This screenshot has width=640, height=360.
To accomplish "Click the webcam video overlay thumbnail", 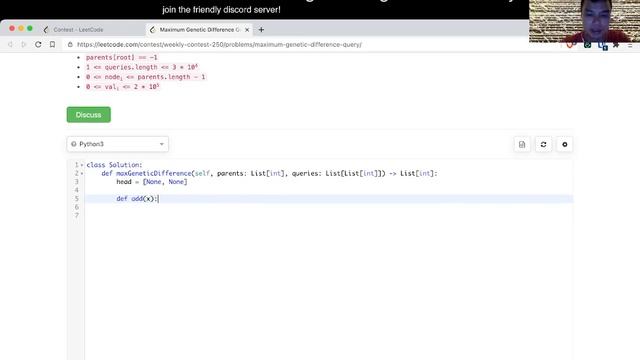I will click(x=584, y=21).
